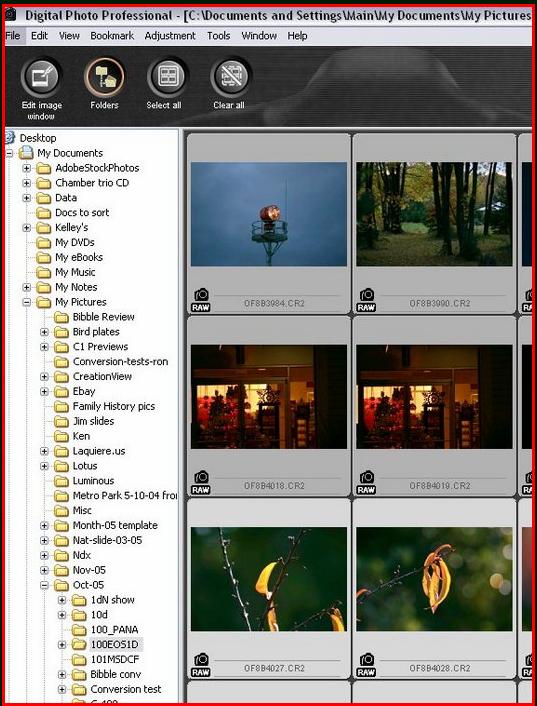Click the 100EOS1D folder icon
Viewport: 537px width, 706px height.
click(79, 645)
